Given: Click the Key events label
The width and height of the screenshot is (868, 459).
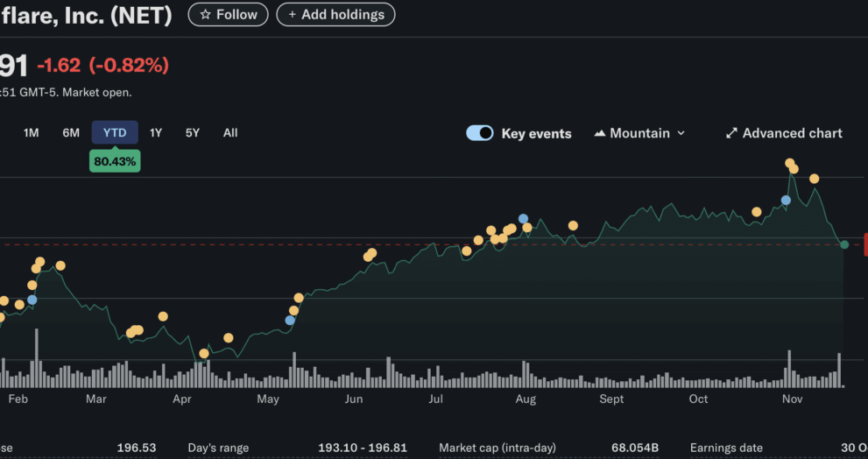Looking at the screenshot, I should click(x=536, y=134).
